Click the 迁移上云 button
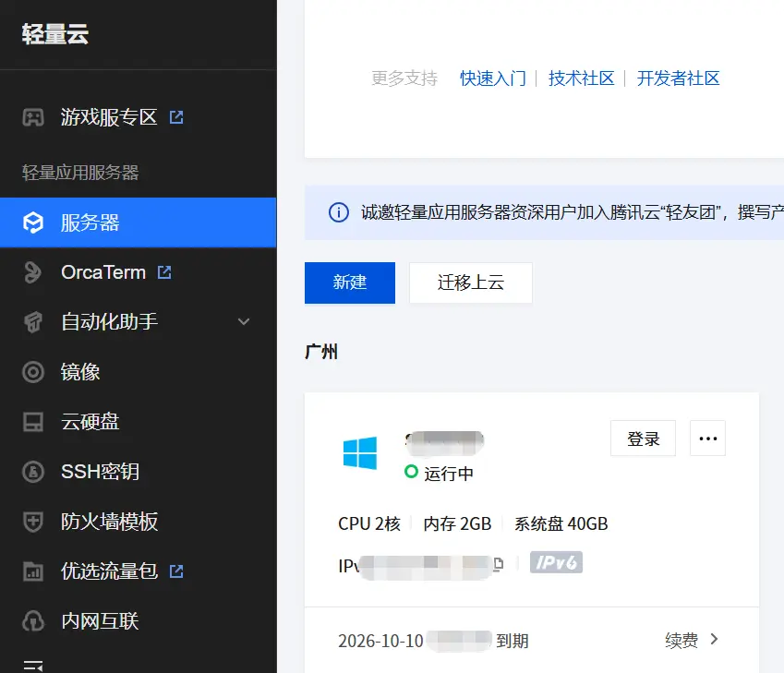This screenshot has width=784, height=673. tap(470, 282)
